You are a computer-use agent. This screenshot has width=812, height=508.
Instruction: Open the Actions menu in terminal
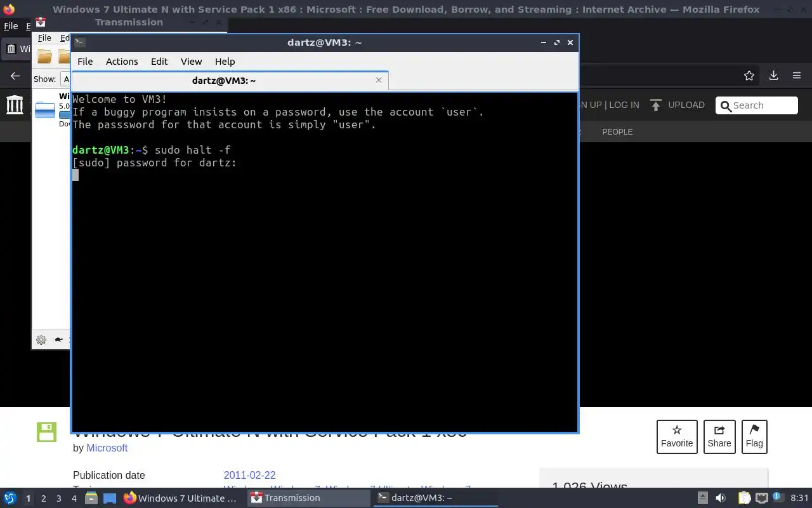pyautogui.click(x=122, y=62)
